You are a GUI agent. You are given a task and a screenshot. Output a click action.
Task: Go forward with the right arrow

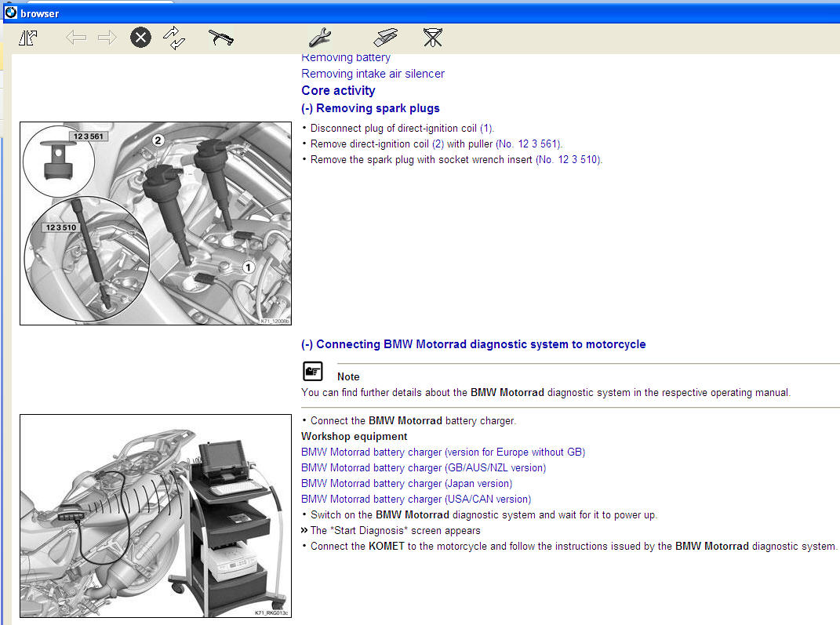click(107, 38)
